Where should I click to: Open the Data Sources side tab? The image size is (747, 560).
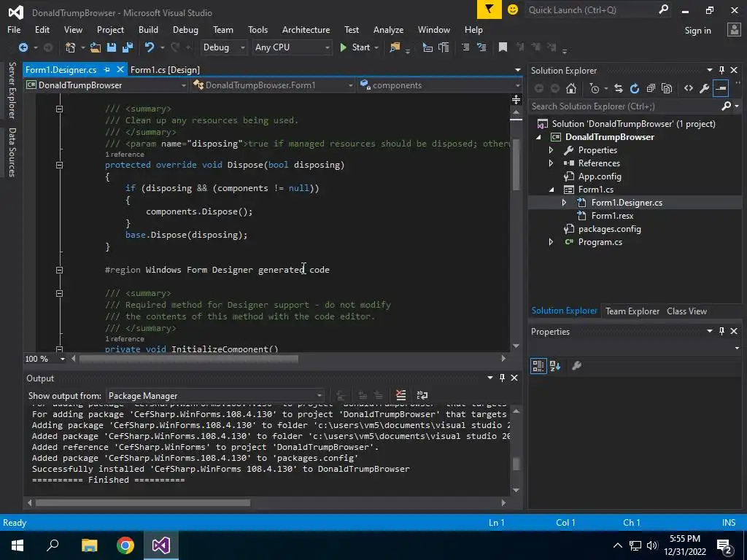click(12, 152)
